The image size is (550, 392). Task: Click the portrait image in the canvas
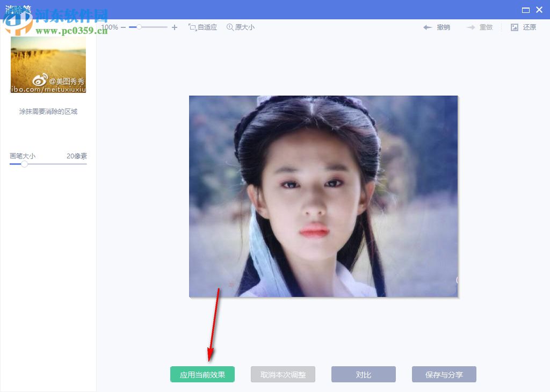coord(323,196)
